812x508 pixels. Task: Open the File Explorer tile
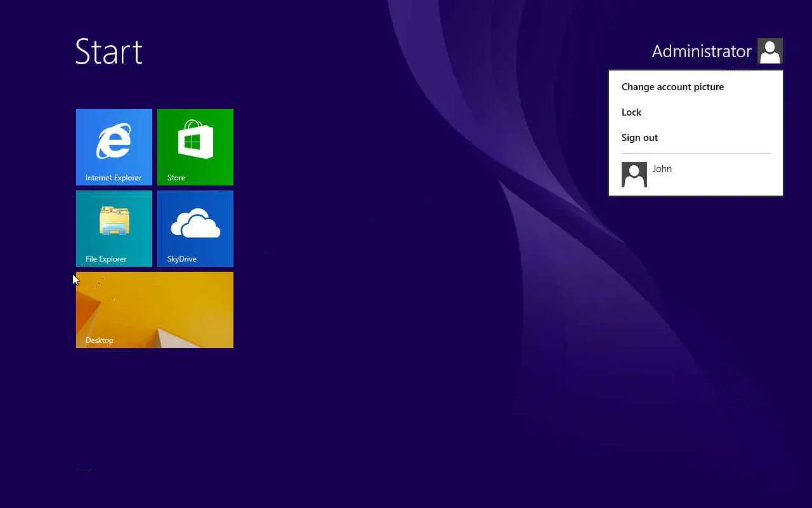click(x=114, y=229)
